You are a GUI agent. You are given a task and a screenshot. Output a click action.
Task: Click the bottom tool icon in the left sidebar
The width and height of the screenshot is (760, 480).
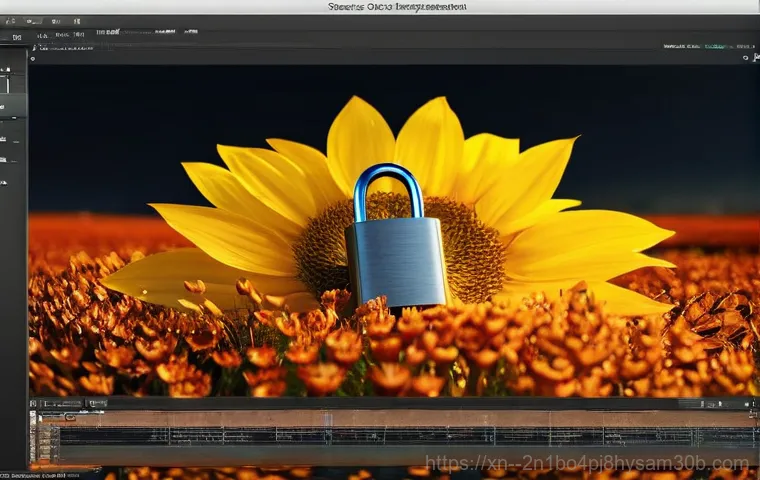pyautogui.click(x=6, y=183)
